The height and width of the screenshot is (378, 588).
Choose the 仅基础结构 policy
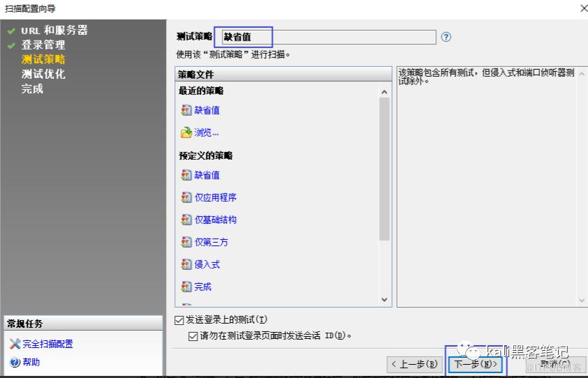216,220
